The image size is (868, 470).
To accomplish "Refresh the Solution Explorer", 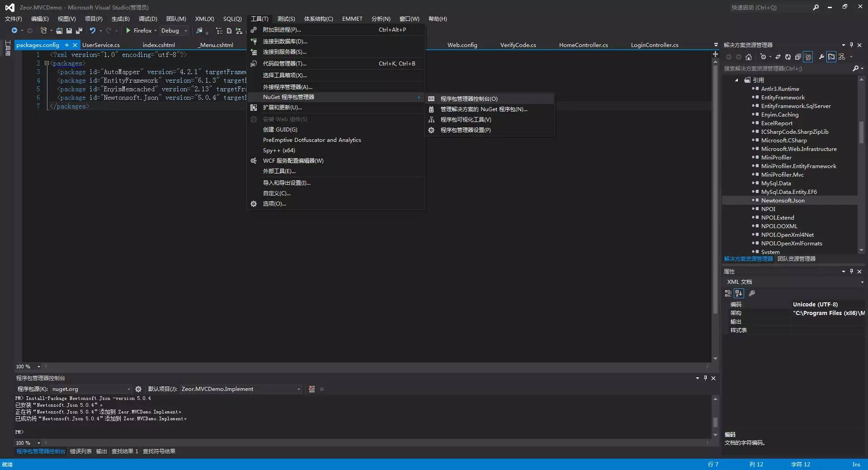I will click(x=788, y=56).
